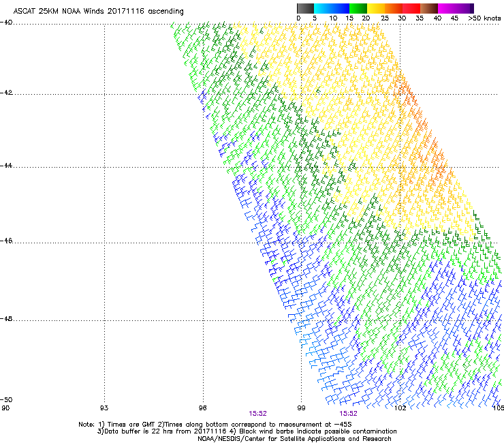
Task: Click the 'NOAA/NESDIS/Center for Satellite Applications' credit
Action: [294, 439]
